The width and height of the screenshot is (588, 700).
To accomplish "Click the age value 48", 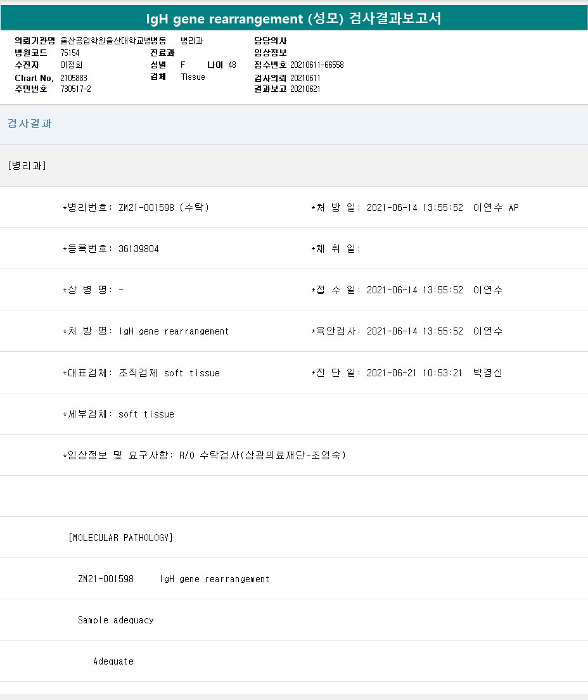I will pyautogui.click(x=232, y=65).
